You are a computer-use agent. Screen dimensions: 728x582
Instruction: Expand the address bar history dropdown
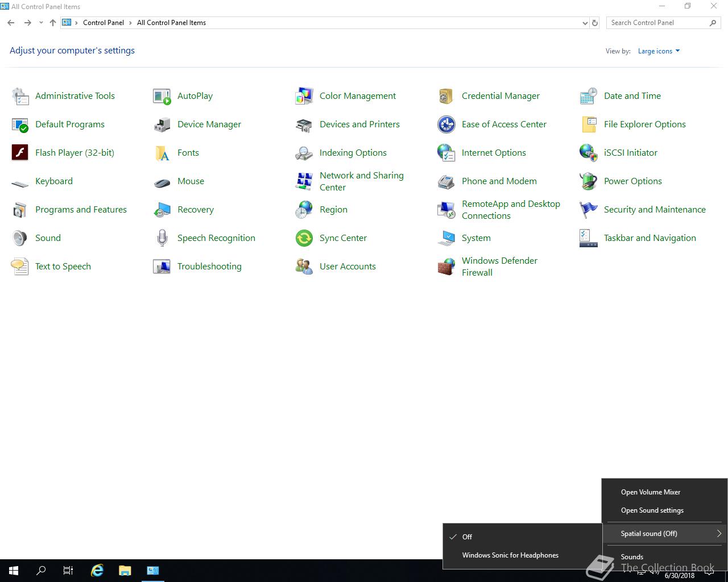coord(585,23)
